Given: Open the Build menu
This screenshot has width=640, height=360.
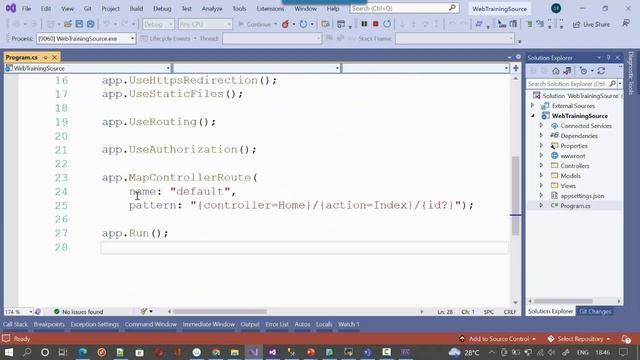Looking at the screenshot, I should (136, 9).
